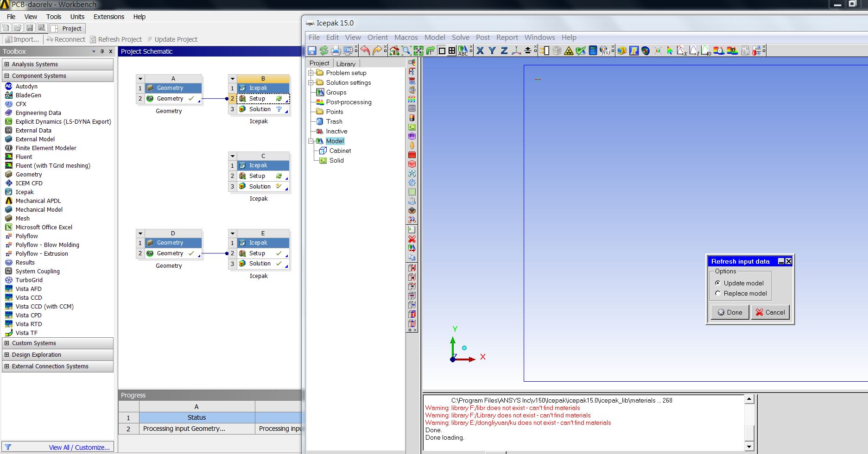Open the Icepak Post menu
This screenshot has width=868, height=454.
pos(483,38)
